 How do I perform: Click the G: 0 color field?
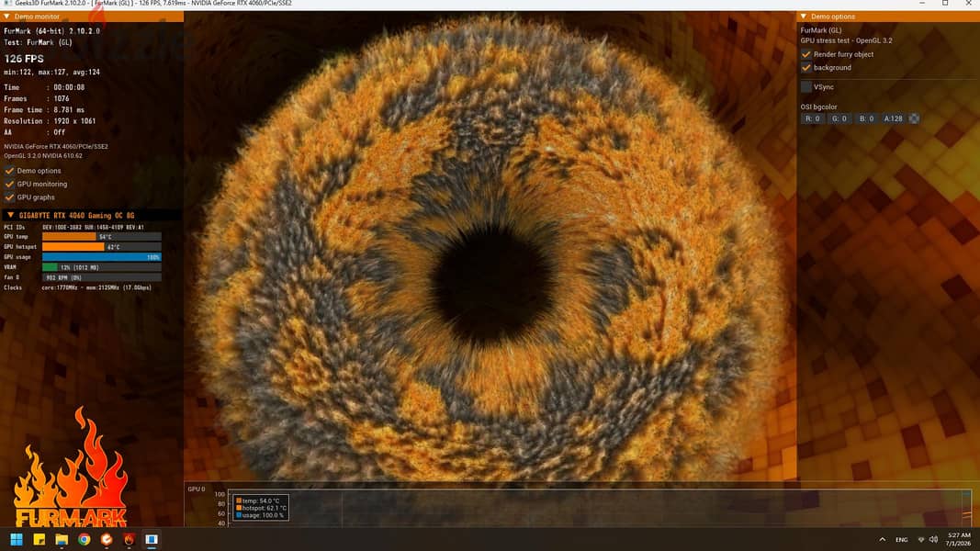pyautogui.click(x=839, y=118)
